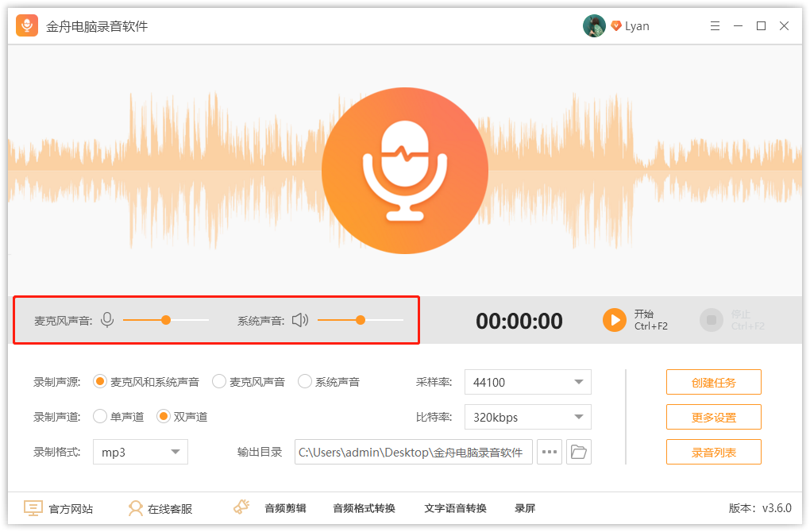Open the output folder icon
The image size is (810, 532).
point(579,451)
